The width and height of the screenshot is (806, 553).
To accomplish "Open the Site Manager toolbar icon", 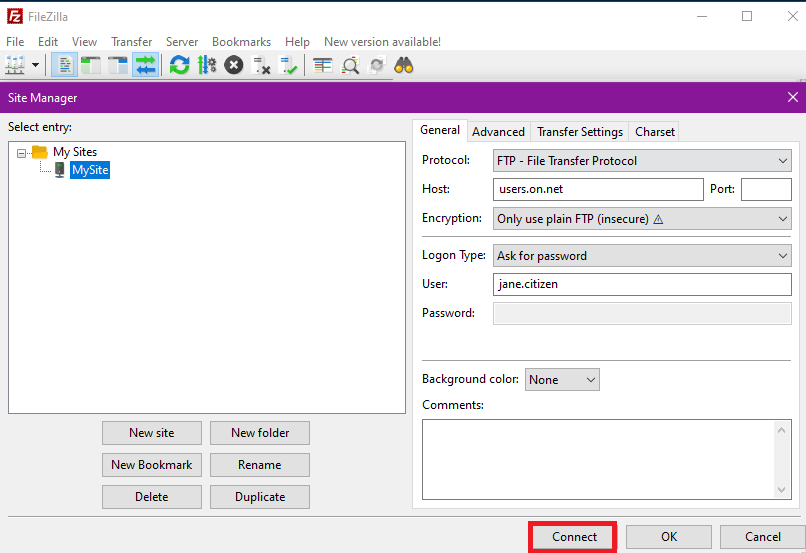I will tap(15, 65).
